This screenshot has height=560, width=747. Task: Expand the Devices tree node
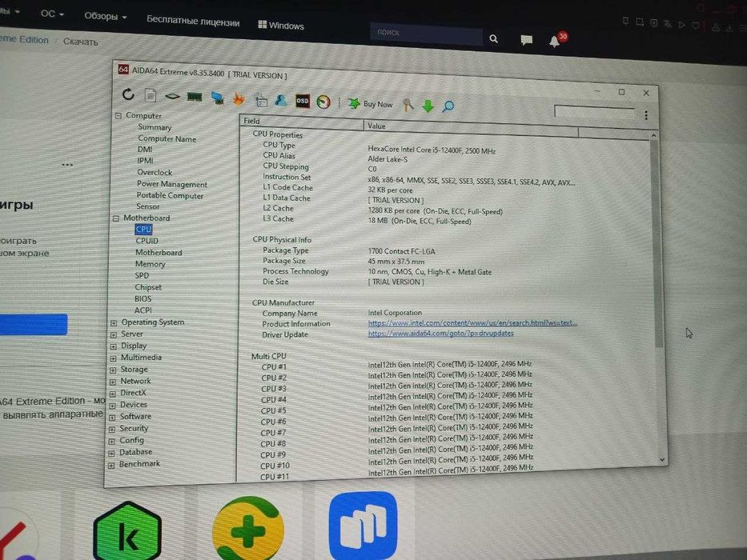(x=112, y=406)
